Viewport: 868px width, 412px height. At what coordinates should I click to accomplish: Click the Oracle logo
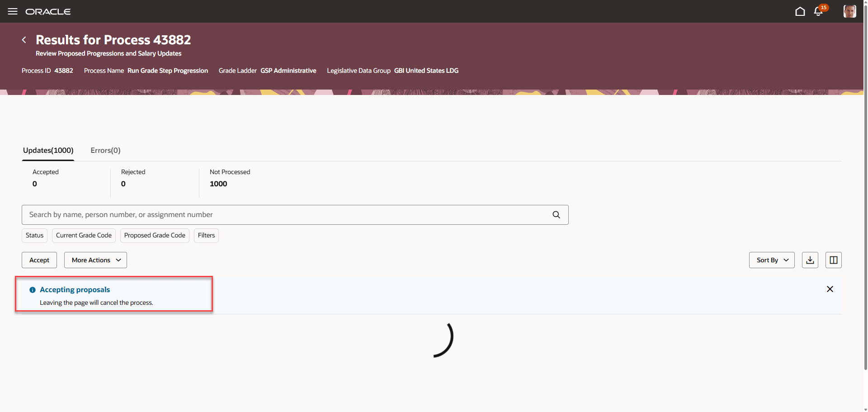[x=48, y=11]
